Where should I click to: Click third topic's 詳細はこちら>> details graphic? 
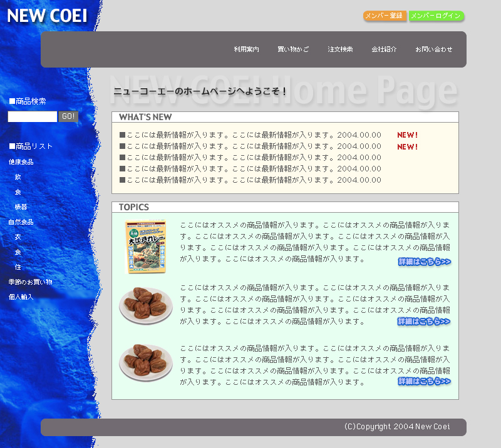[x=424, y=381]
